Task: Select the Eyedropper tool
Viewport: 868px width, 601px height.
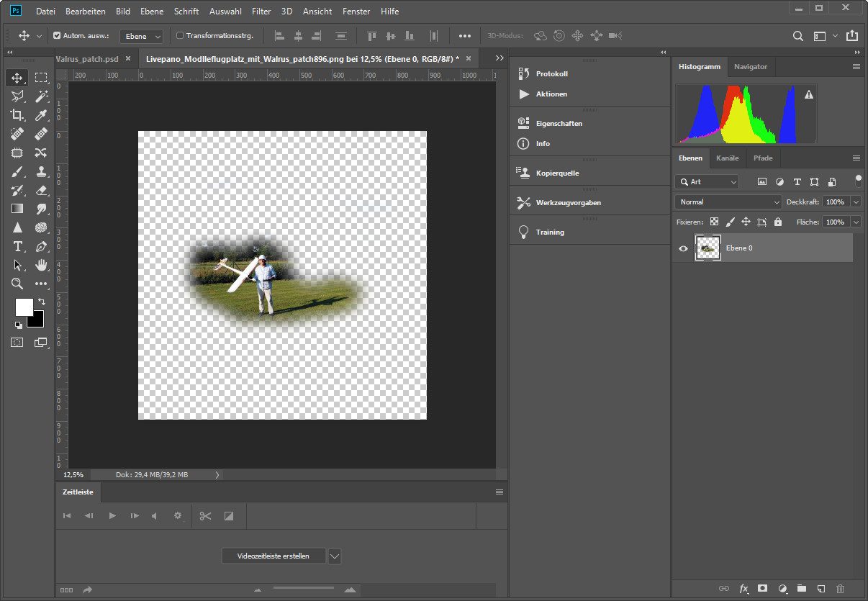Action: tap(41, 115)
